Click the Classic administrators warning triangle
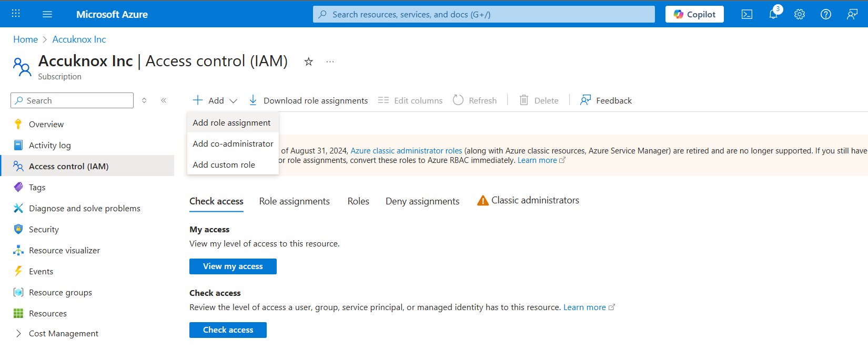The image size is (868, 350). tap(483, 200)
